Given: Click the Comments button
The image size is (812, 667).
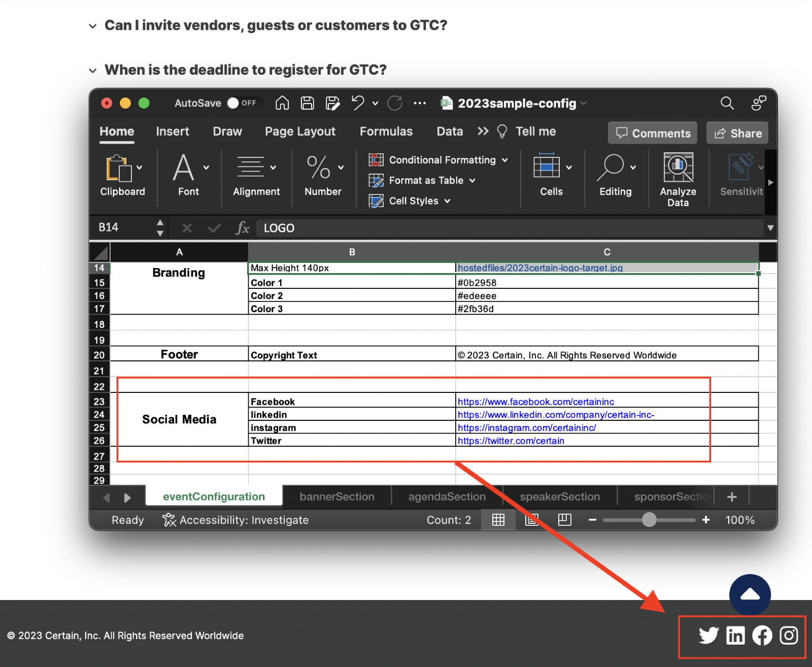Looking at the screenshot, I should 653,133.
